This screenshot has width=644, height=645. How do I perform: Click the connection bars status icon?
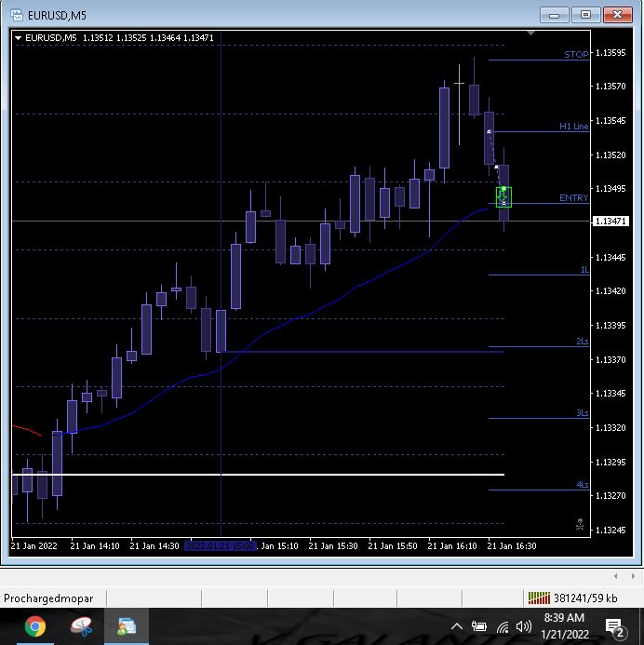click(539, 598)
